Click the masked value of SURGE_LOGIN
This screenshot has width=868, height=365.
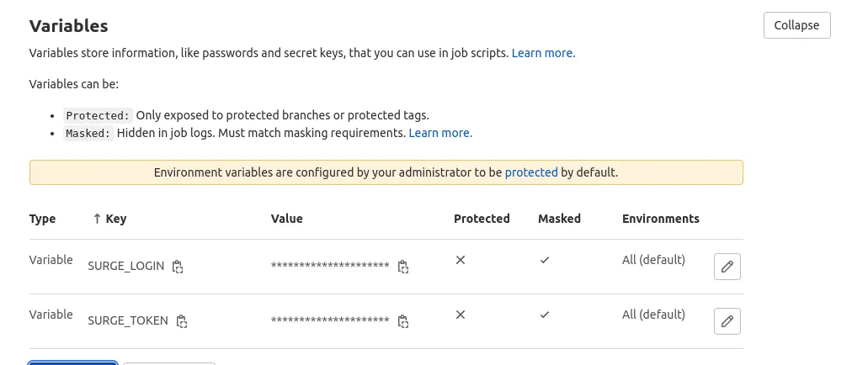[x=329, y=266]
